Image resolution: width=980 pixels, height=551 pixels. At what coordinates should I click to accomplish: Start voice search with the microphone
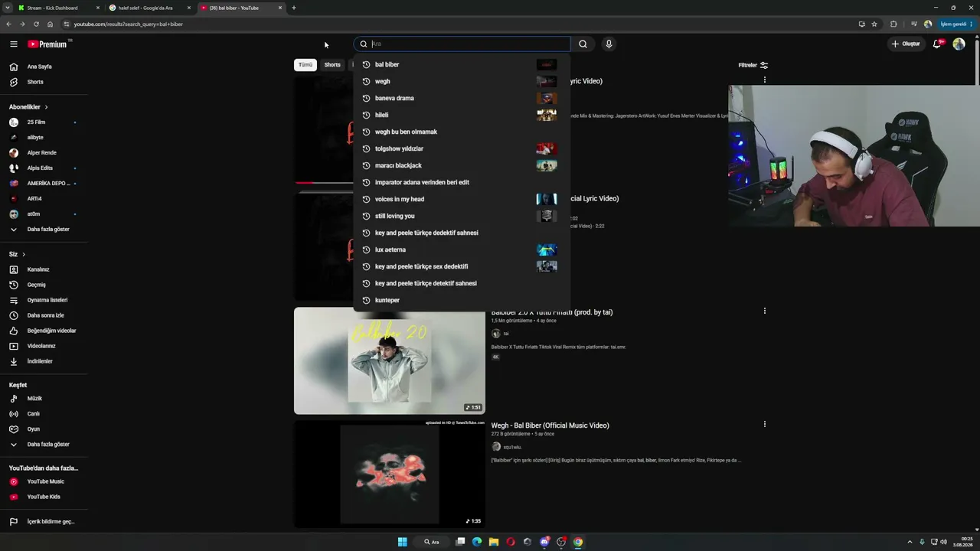[x=609, y=44]
